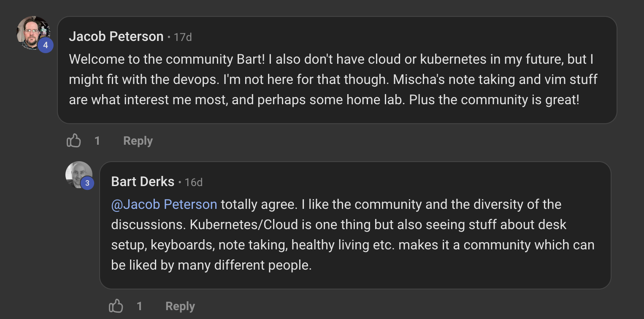Click the 16d timestamp on Bart's reply
Viewport: 644px width, 319px height.
point(194,182)
